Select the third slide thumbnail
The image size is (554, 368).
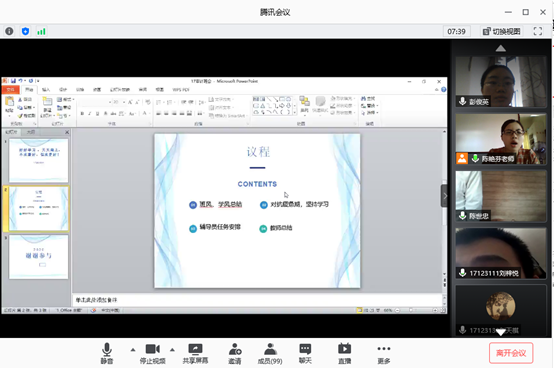pos(39,257)
